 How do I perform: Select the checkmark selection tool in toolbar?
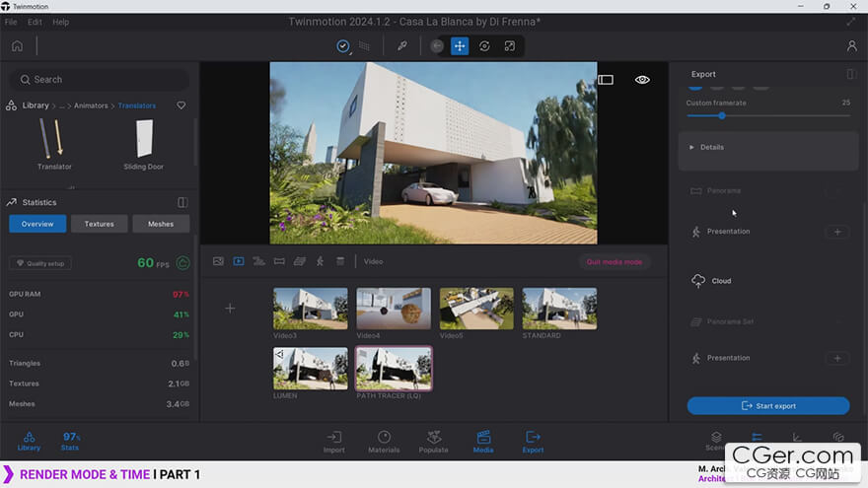(x=343, y=46)
